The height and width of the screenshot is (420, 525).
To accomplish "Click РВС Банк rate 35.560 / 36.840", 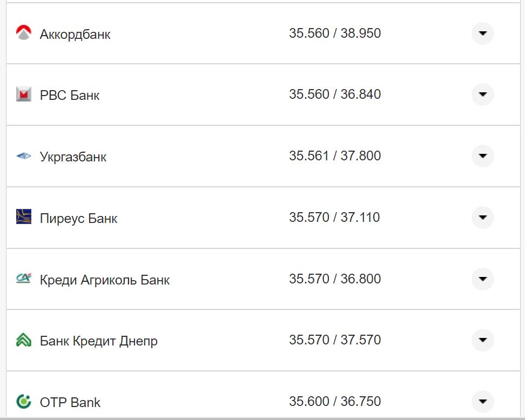I will point(334,94).
